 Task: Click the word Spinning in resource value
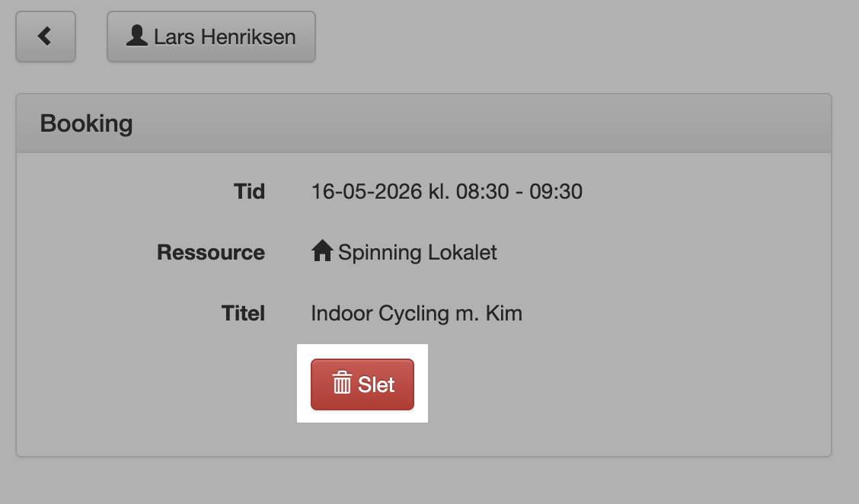tap(380, 253)
